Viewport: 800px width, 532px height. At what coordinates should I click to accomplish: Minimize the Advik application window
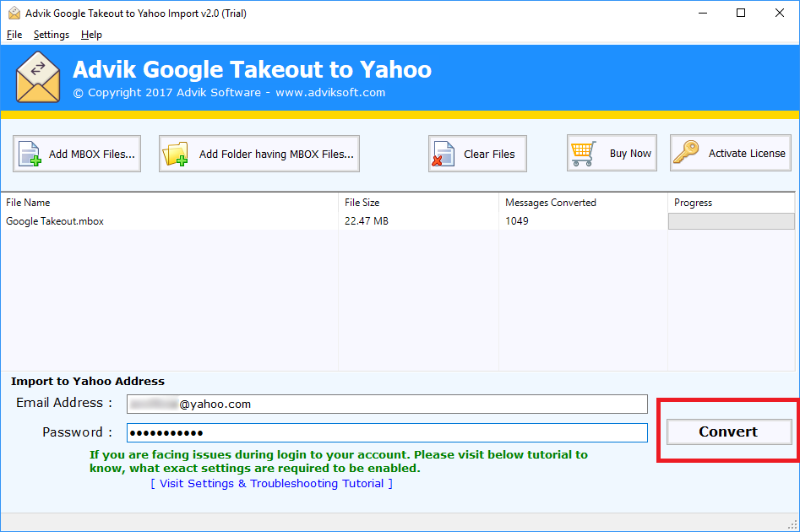coord(703,13)
